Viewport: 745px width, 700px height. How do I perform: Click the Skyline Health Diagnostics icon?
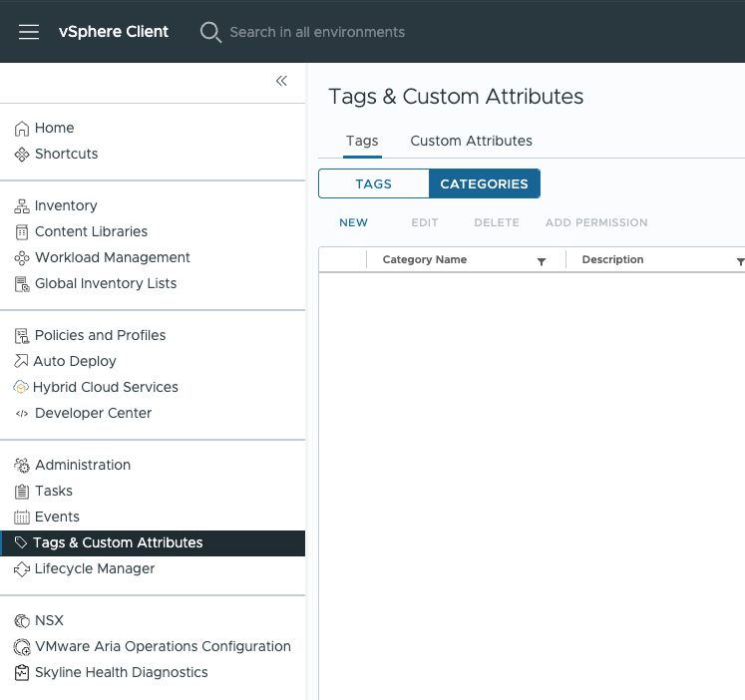22,673
